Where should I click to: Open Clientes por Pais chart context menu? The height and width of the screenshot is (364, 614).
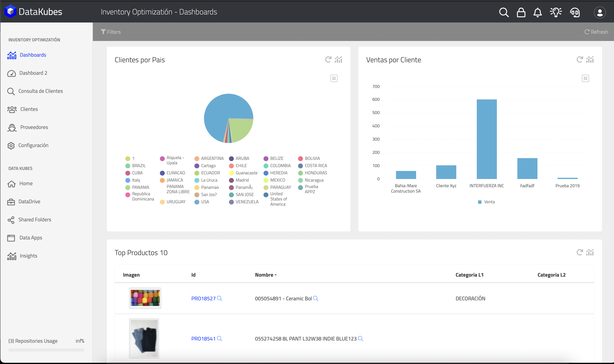tap(334, 78)
